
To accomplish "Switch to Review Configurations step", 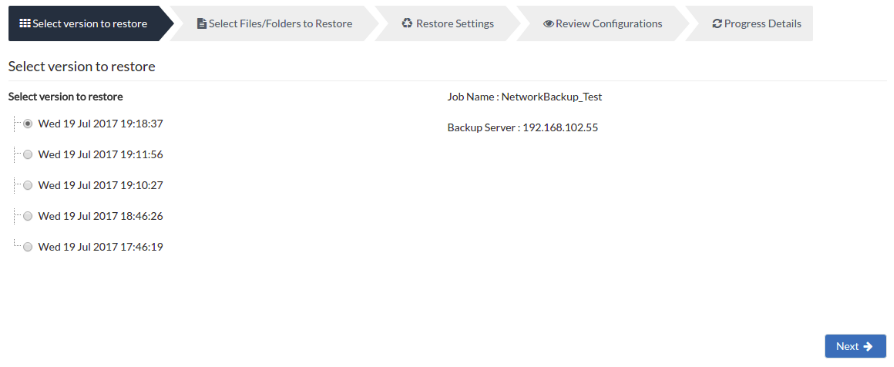I will pyautogui.click(x=603, y=23).
